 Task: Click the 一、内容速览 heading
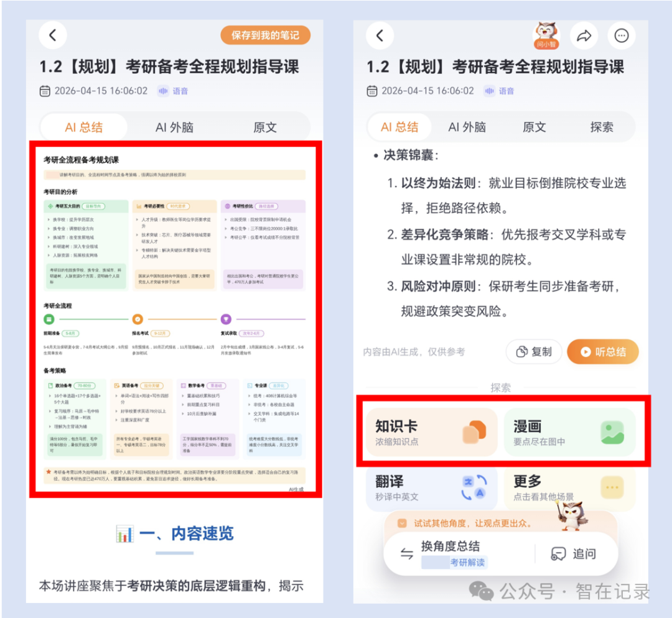[x=186, y=533]
